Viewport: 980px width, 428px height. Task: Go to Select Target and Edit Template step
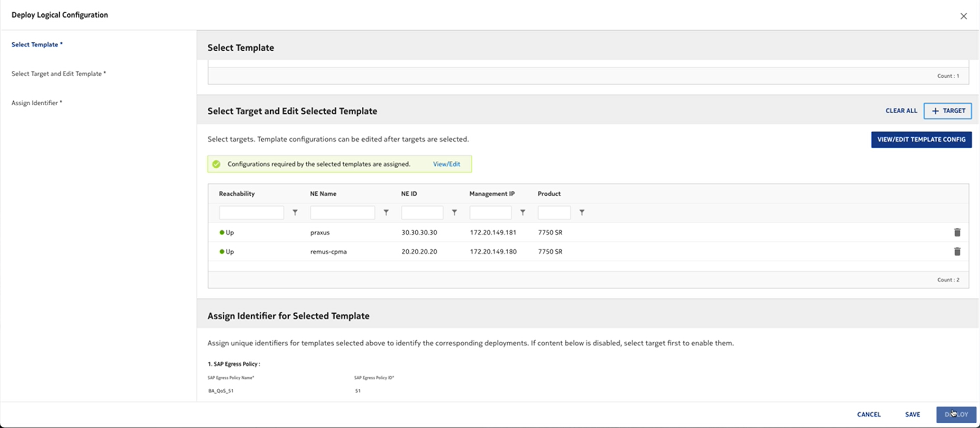(59, 74)
